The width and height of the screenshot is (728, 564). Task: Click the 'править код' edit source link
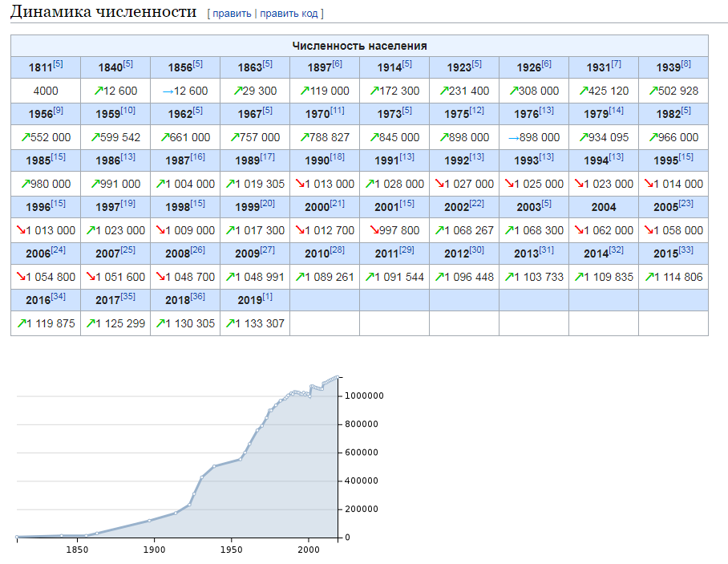pyautogui.click(x=289, y=14)
